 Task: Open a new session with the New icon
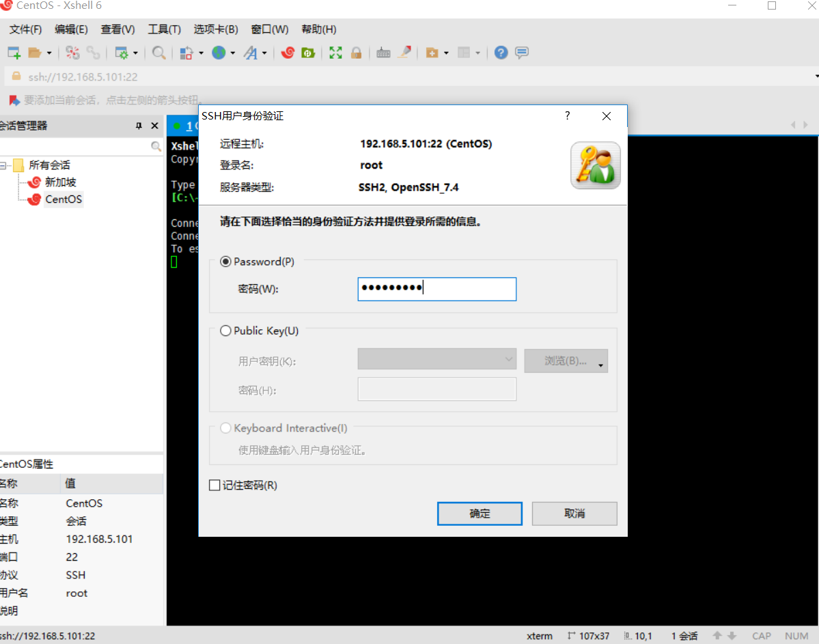[13, 52]
